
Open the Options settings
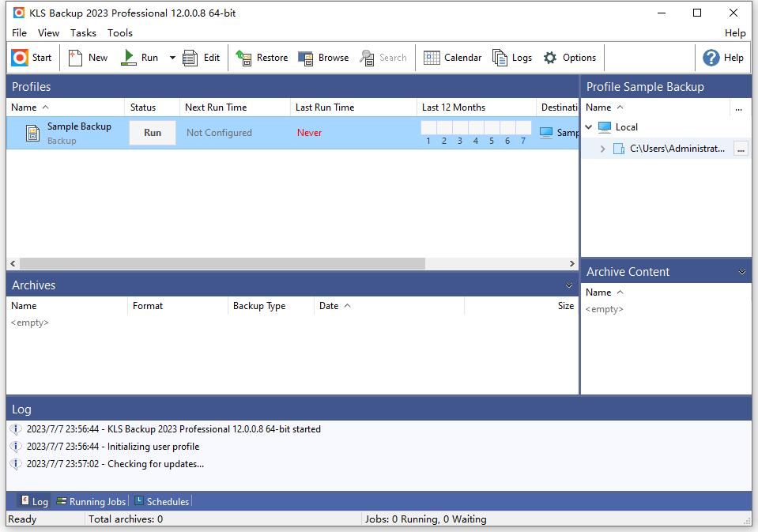pyautogui.click(x=570, y=57)
